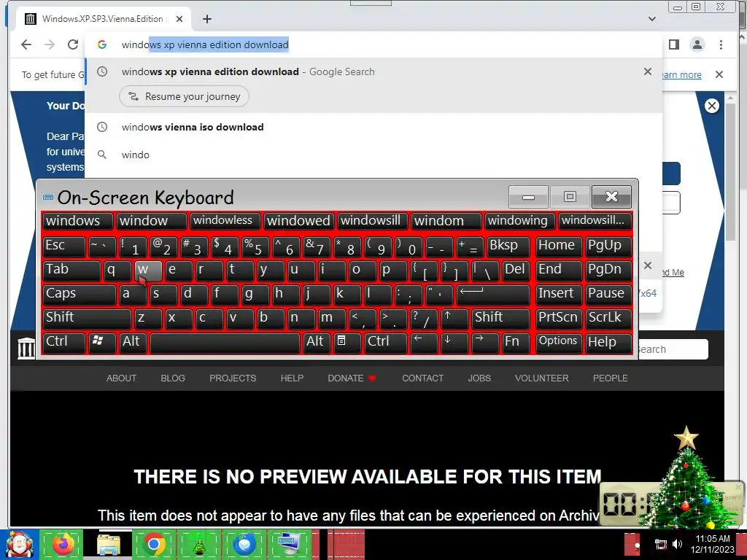Click the space bar on On-Screen Keyboard
The height and width of the screenshot is (560, 747).
click(x=225, y=343)
